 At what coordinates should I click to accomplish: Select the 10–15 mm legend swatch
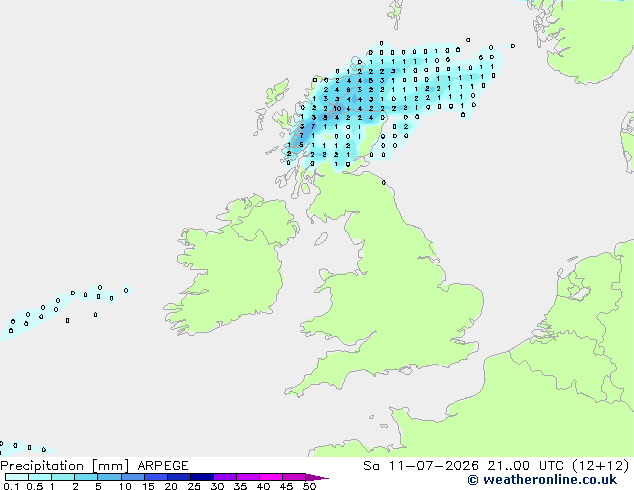point(133,477)
